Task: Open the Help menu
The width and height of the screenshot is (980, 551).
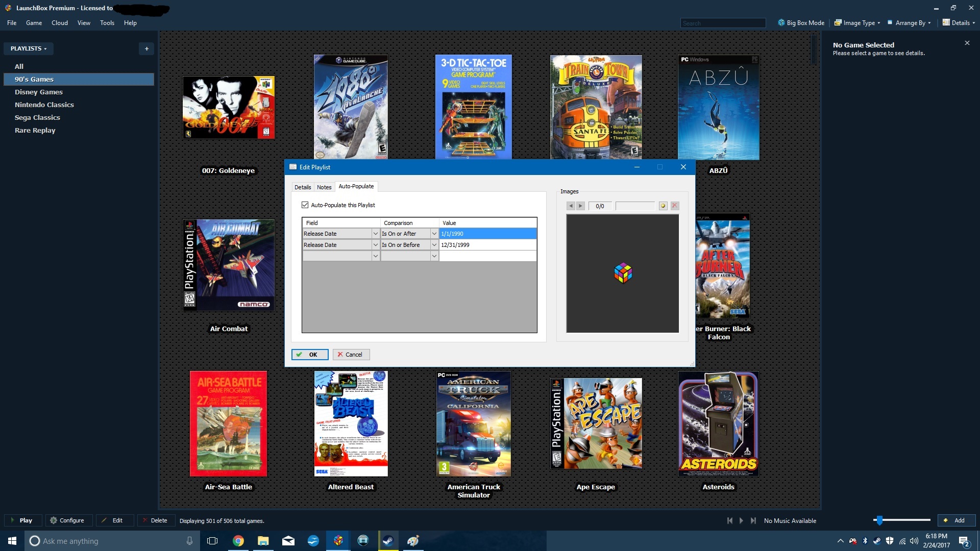Action: 130,23
